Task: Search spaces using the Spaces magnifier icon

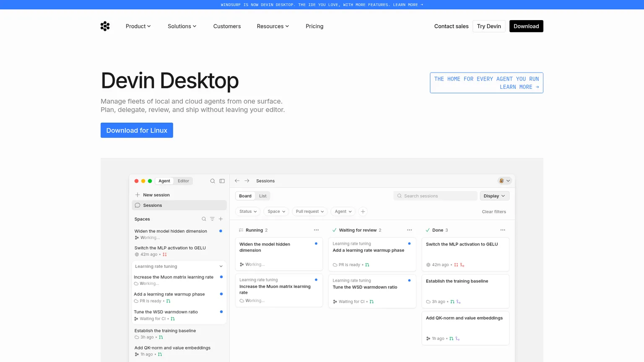Action: point(204,219)
